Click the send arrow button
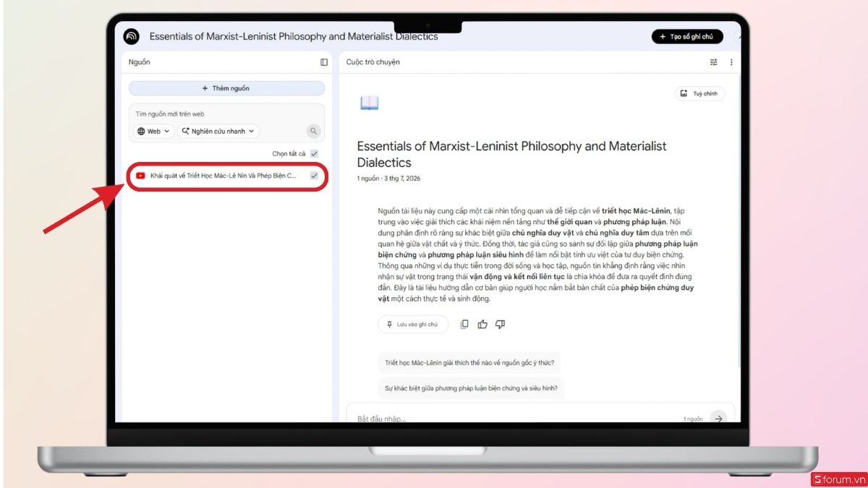 coord(718,418)
